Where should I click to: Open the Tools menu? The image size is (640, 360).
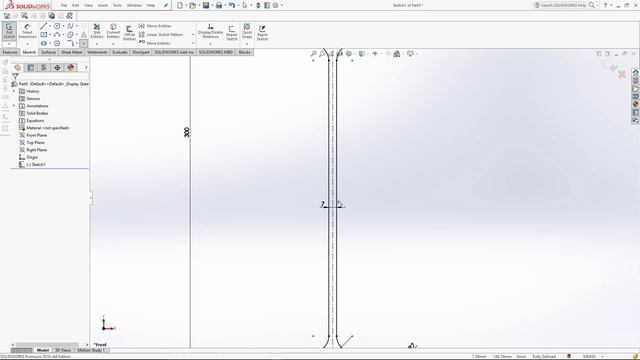tap(117, 6)
